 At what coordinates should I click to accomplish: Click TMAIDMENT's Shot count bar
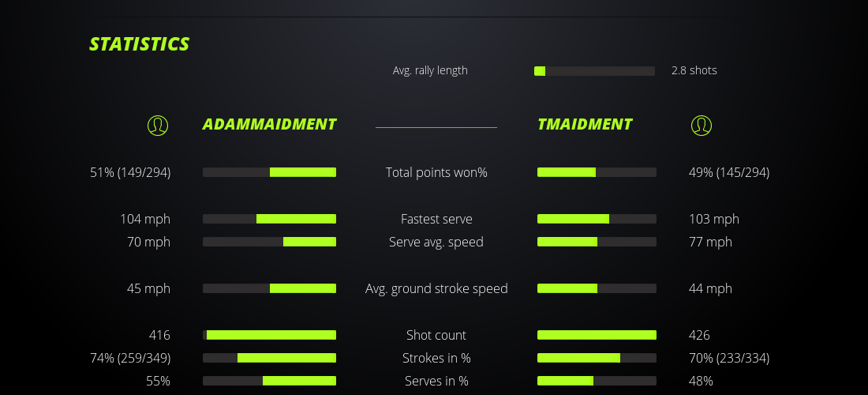[597, 335]
